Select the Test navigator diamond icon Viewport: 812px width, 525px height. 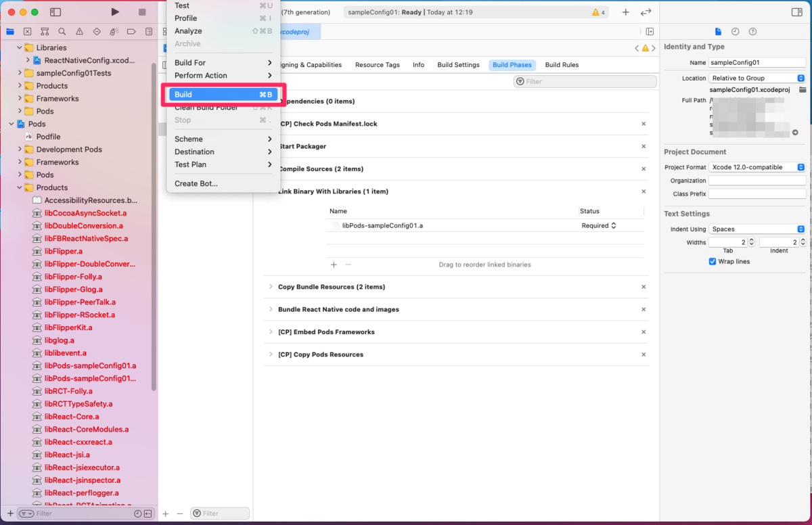[x=97, y=31]
